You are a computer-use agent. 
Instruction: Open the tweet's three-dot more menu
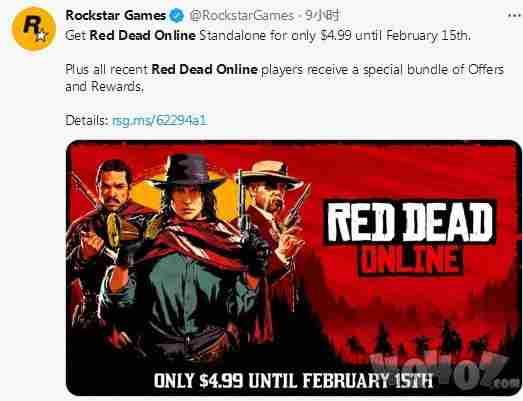[514, 15]
